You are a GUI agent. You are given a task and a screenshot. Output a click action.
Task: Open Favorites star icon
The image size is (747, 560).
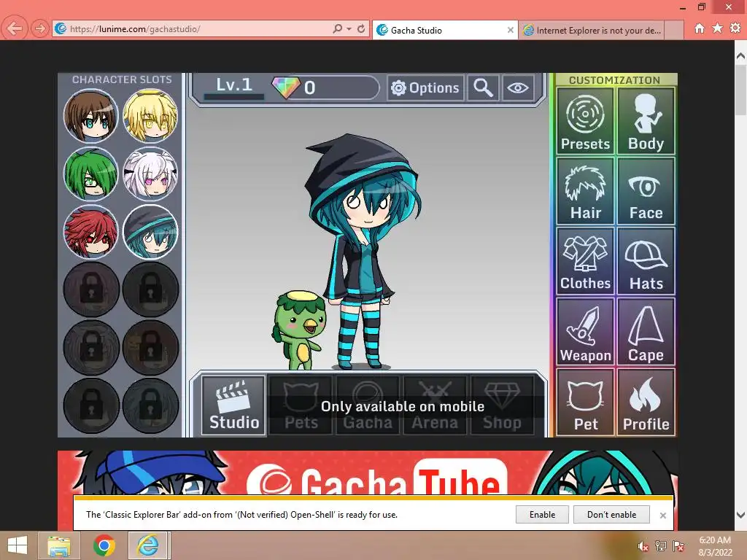pos(718,28)
